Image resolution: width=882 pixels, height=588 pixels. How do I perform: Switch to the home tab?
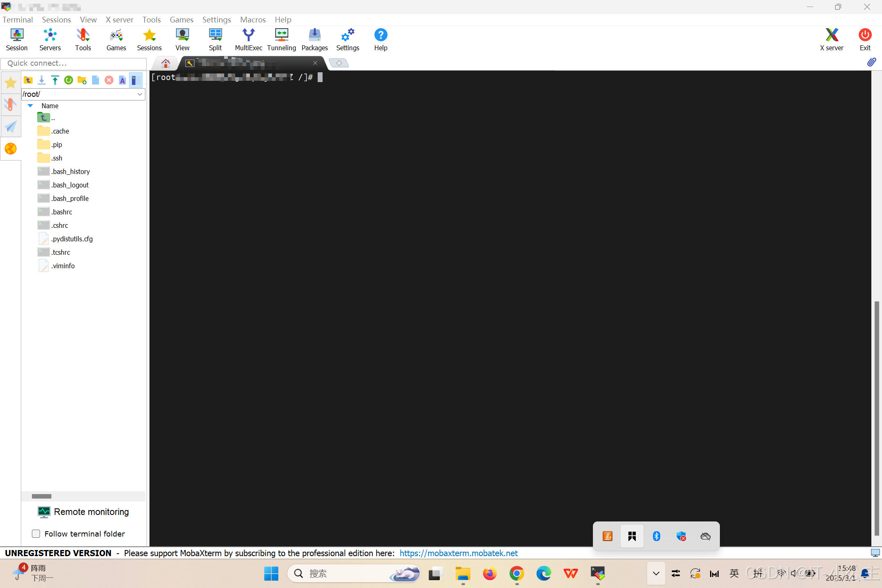coord(165,63)
